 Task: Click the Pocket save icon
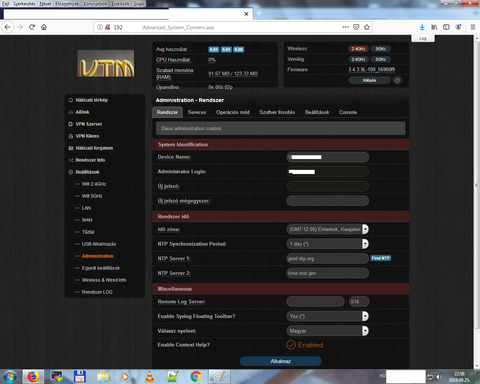356,27
